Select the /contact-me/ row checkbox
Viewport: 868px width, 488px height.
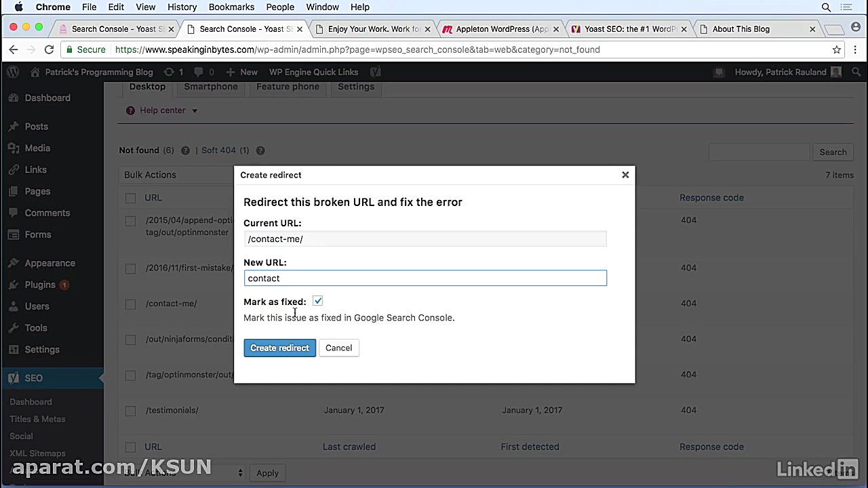130,304
